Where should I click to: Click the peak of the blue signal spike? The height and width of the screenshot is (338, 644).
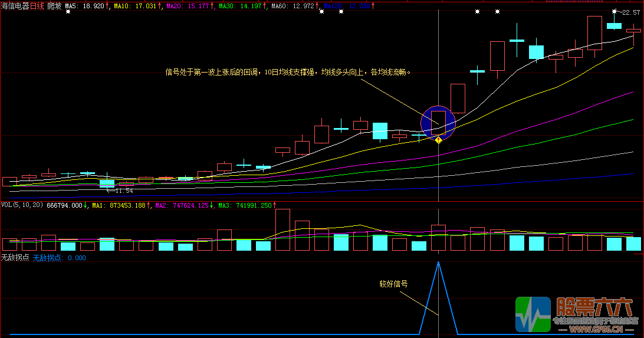point(438,262)
